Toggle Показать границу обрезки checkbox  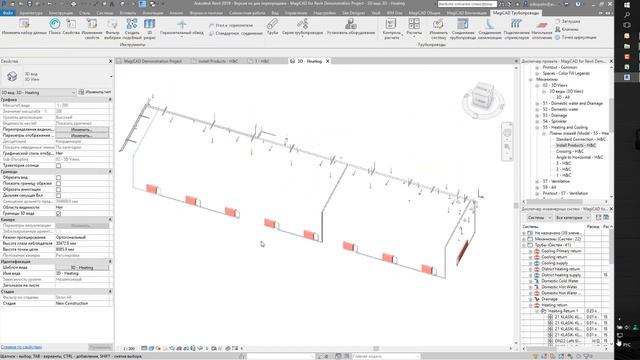pos(58,184)
